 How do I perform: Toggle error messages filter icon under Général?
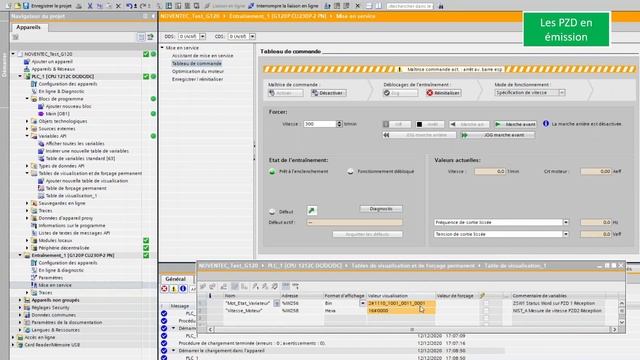point(164,289)
